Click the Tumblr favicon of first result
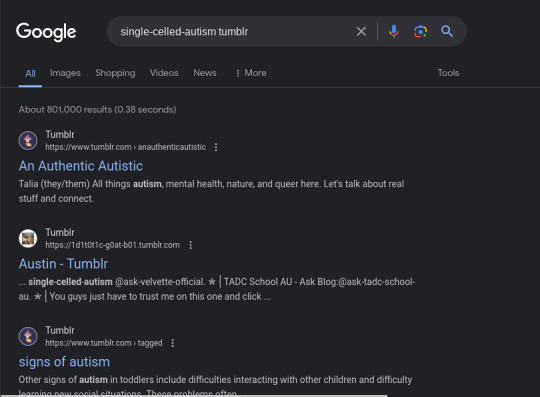The image size is (540, 397). 28,140
